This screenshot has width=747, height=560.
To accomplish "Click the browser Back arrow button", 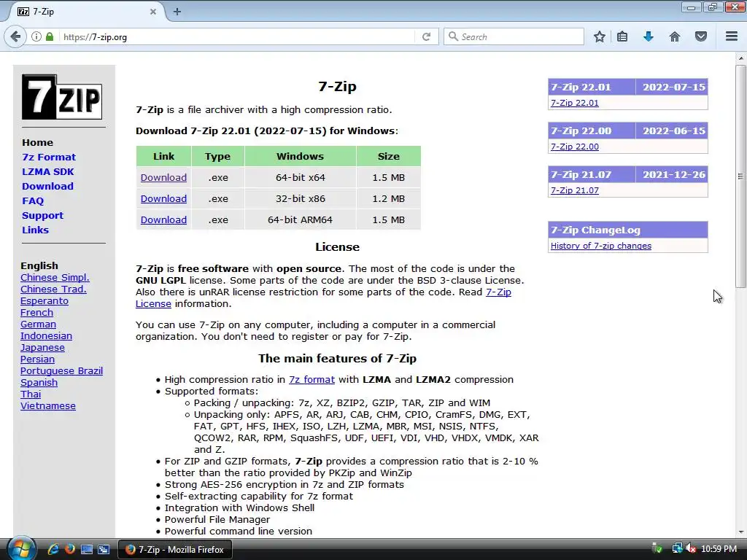I will (x=15, y=36).
